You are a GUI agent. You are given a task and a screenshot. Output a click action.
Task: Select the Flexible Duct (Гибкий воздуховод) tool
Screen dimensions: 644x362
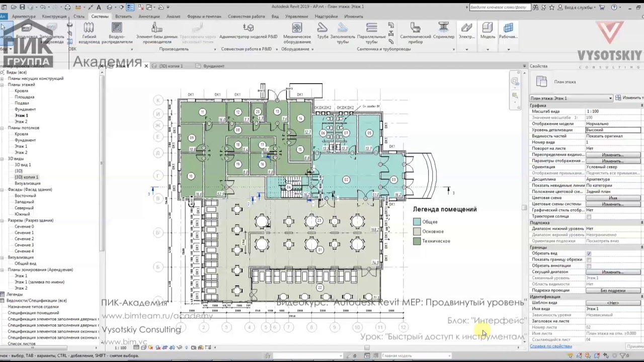pos(89,33)
